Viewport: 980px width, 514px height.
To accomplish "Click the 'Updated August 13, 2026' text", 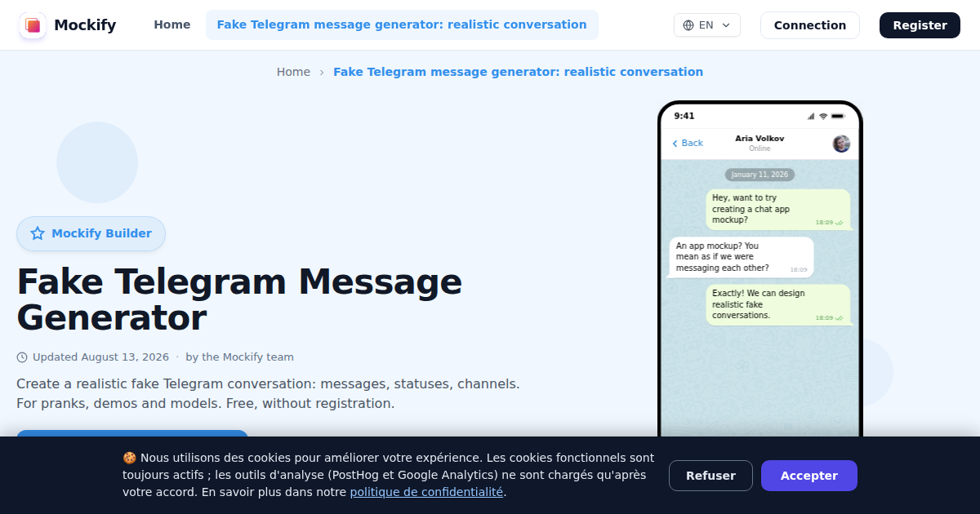I will pyautogui.click(x=100, y=357).
